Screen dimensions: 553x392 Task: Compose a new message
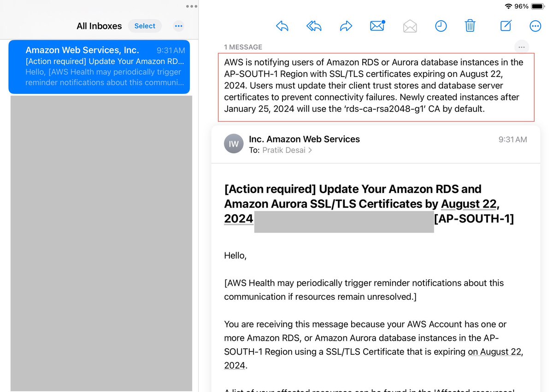click(506, 26)
